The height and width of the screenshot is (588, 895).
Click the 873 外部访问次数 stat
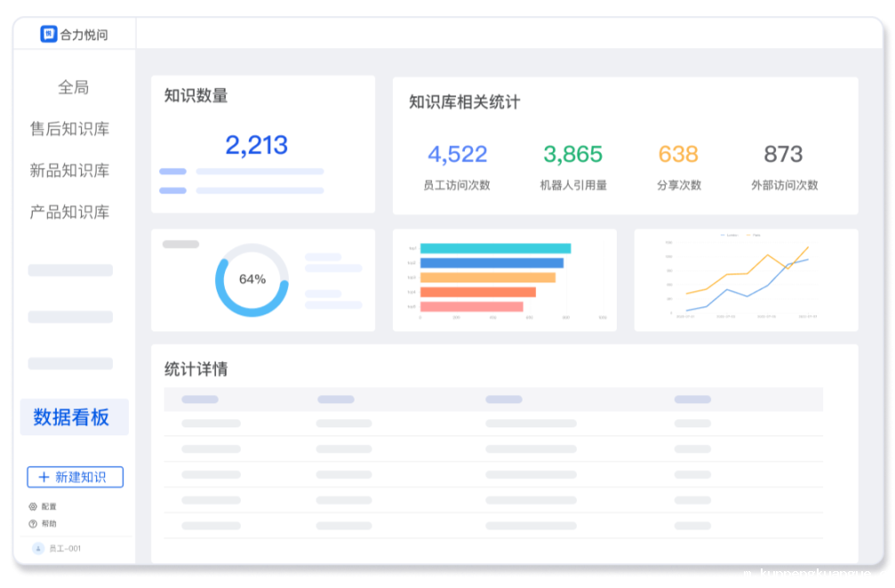tap(783, 155)
